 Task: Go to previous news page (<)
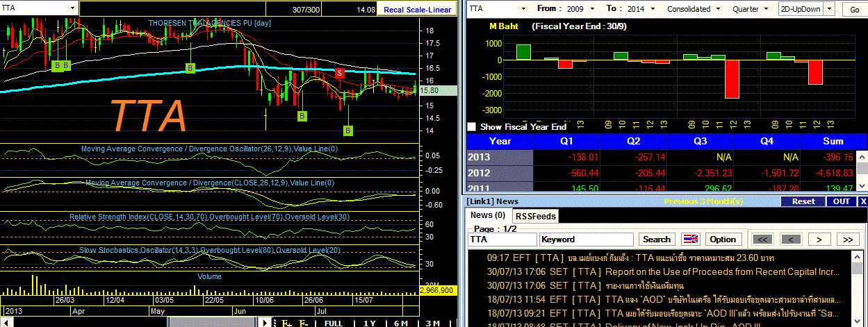[x=790, y=239]
